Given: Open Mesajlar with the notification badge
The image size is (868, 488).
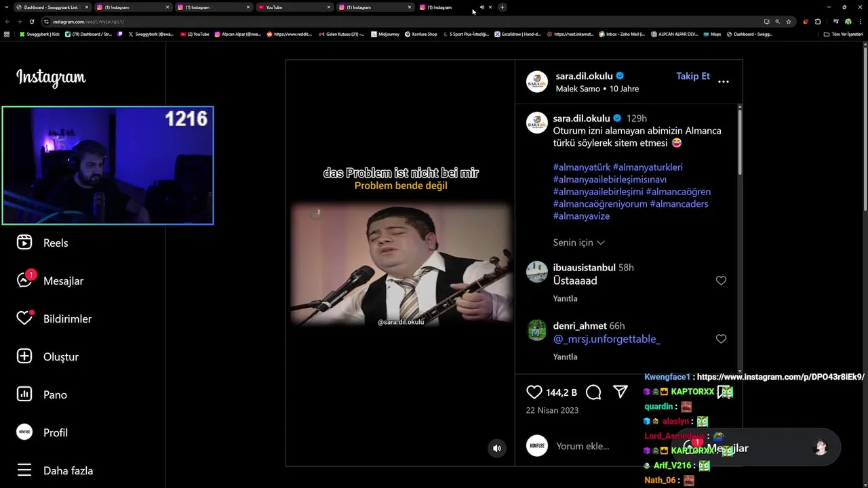Looking at the screenshot, I should [x=50, y=281].
